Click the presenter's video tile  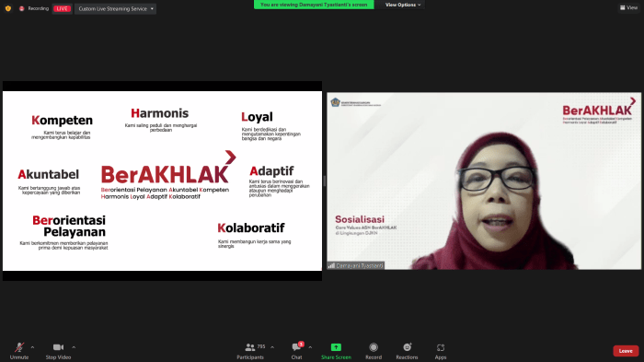coord(484,181)
